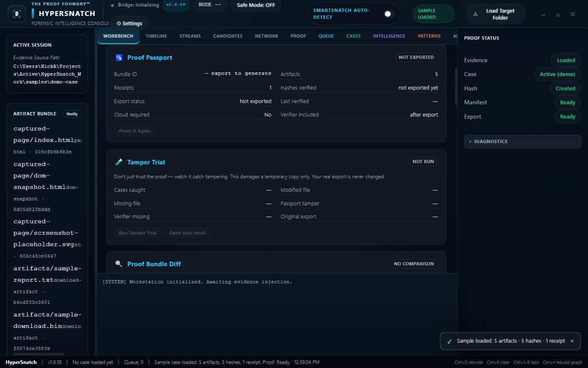Click the Proof Bundle Diff heading
The height and width of the screenshot is (368, 588).
[x=154, y=264]
